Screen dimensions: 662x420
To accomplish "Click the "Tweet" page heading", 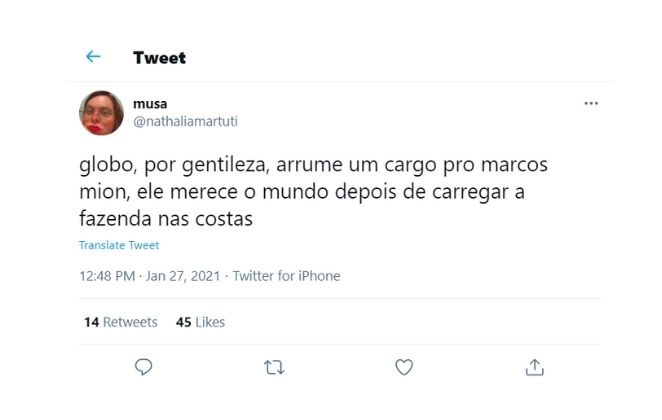I will (159, 57).
